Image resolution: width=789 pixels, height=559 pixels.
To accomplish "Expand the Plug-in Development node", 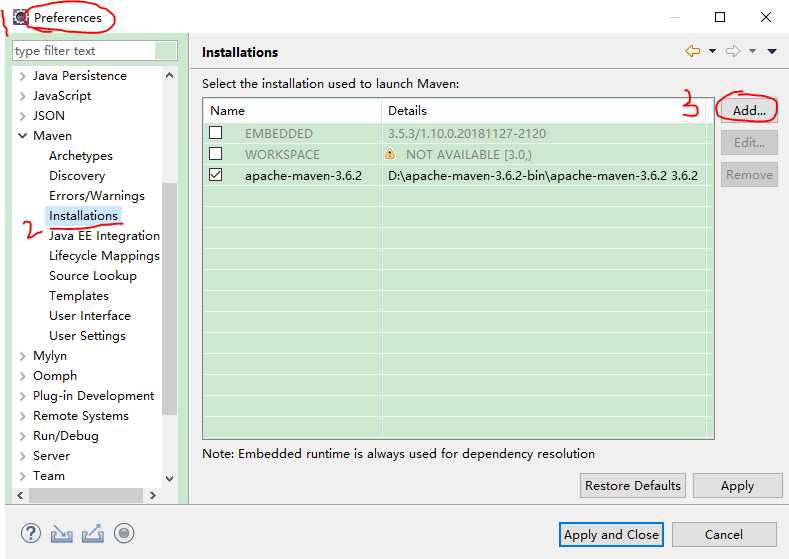I will tap(23, 396).
